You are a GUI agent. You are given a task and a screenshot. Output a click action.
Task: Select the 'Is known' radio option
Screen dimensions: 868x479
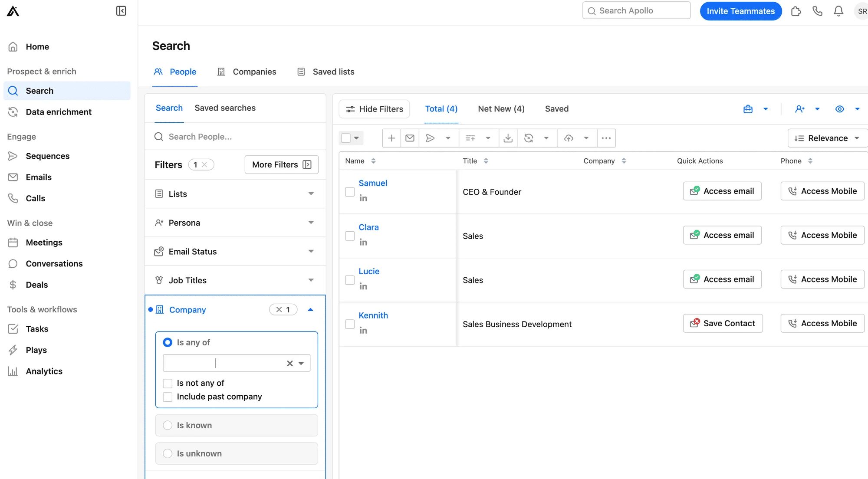(x=168, y=425)
